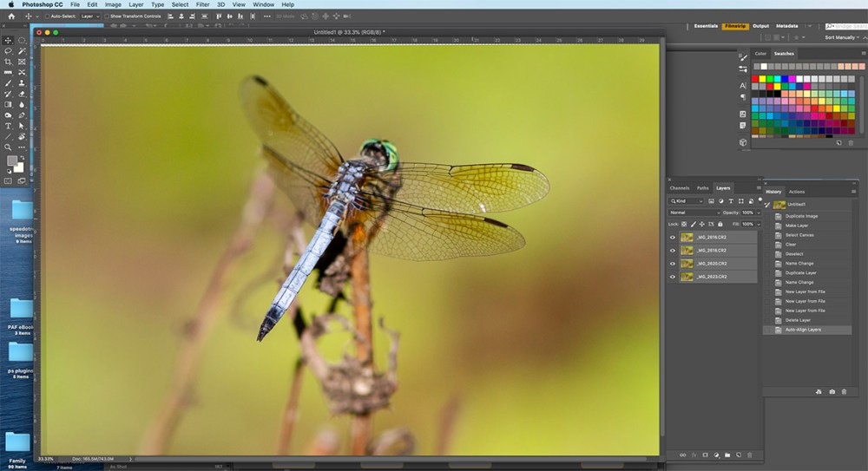Viewport: 868px width, 471px height.
Task: Select the Lasso tool
Action: click(9, 51)
